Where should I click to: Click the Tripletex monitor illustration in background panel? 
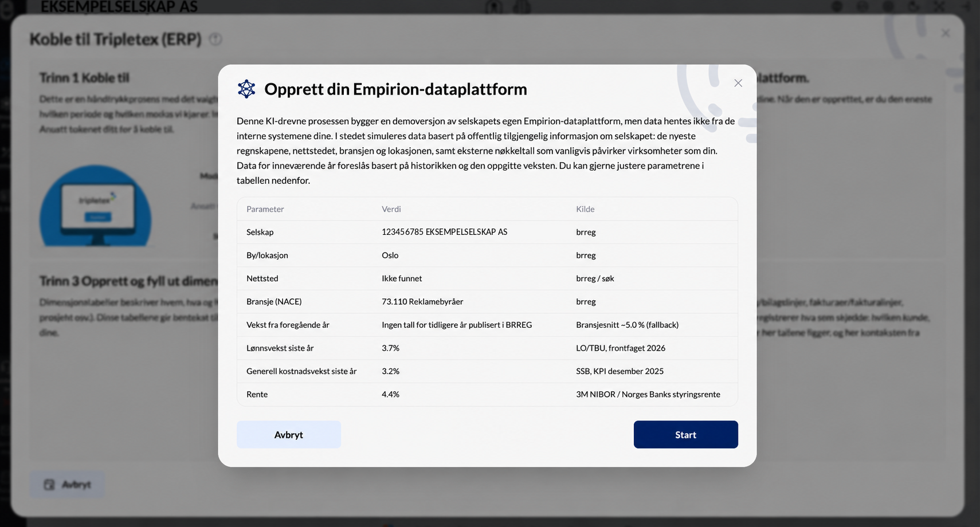[x=95, y=206]
